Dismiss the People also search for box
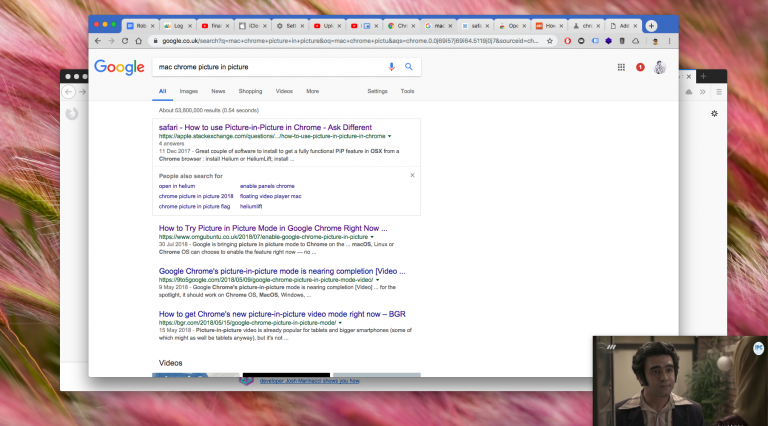768x426 pixels. tap(412, 175)
